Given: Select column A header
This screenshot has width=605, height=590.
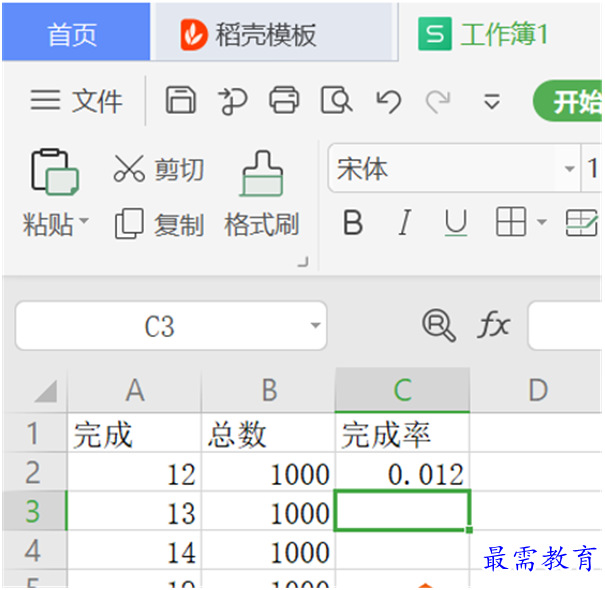Looking at the screenshot, I should tap(134, 390).
